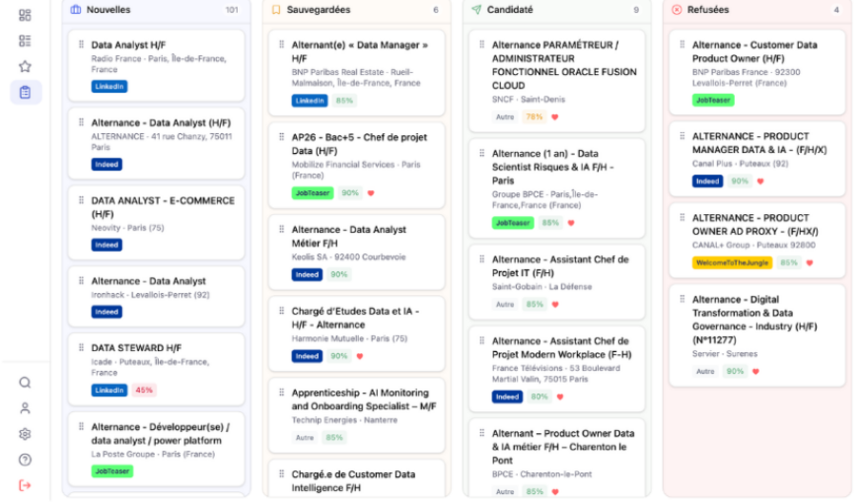This screenshot has height=504, width=862.
Task: Toggle heart on SNCF Oracle Fusion card
Action: 554,117
